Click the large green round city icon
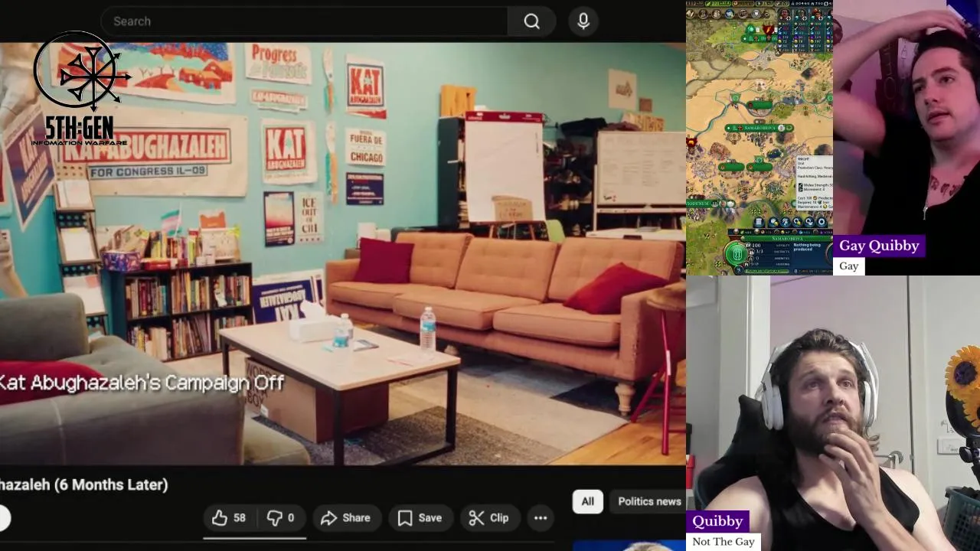Image resolution: width=980 pixels, height=551 pixels. tap(737, 253)
